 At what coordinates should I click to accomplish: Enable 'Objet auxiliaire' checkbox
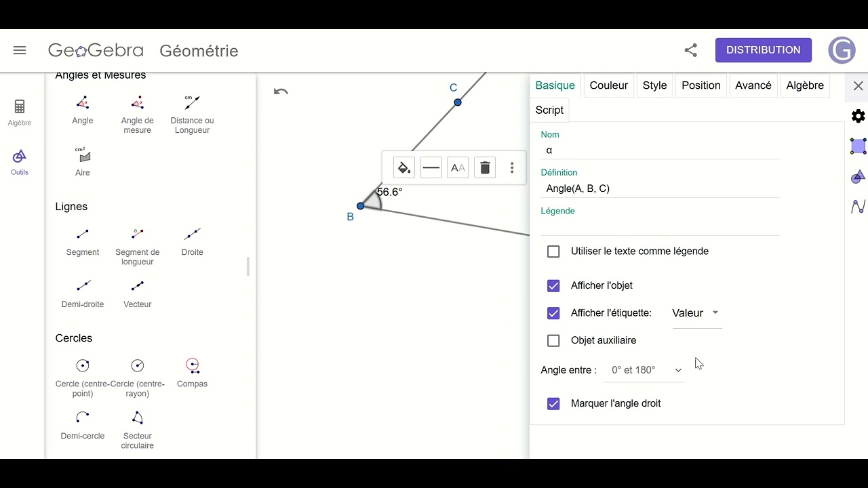point(553,341)
